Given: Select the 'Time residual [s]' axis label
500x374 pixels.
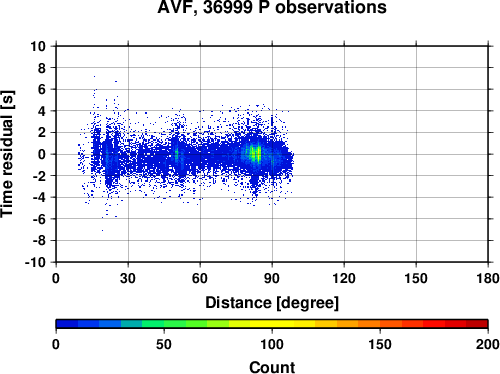Looking at the screenshot, I should tap(7, 154).
